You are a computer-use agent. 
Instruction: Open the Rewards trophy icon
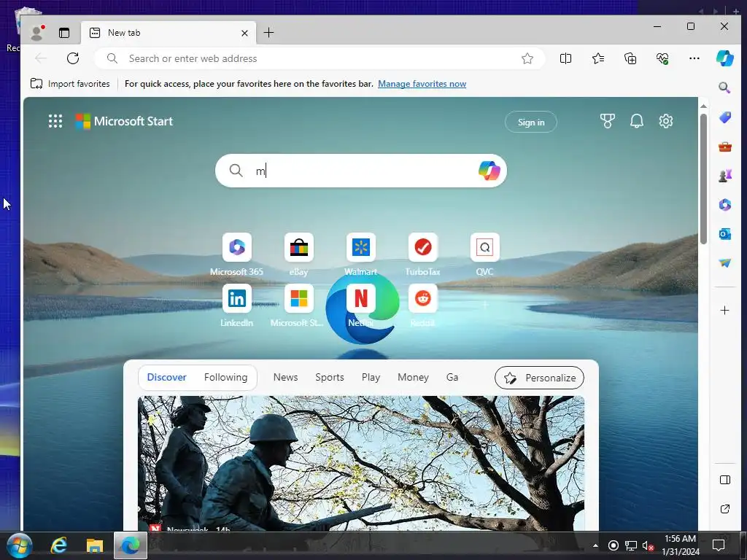click(x=608, y=122)
